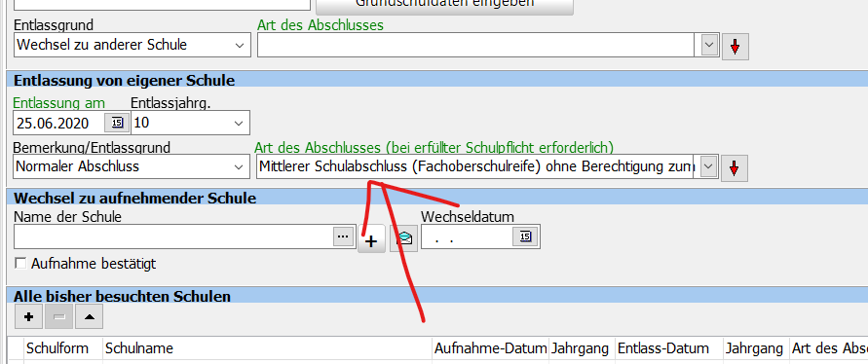Image resolution: width=868 pixels, height=364 pixels.
Task: Click into the Wechseldatum date field
Action: tap(468, 237)
